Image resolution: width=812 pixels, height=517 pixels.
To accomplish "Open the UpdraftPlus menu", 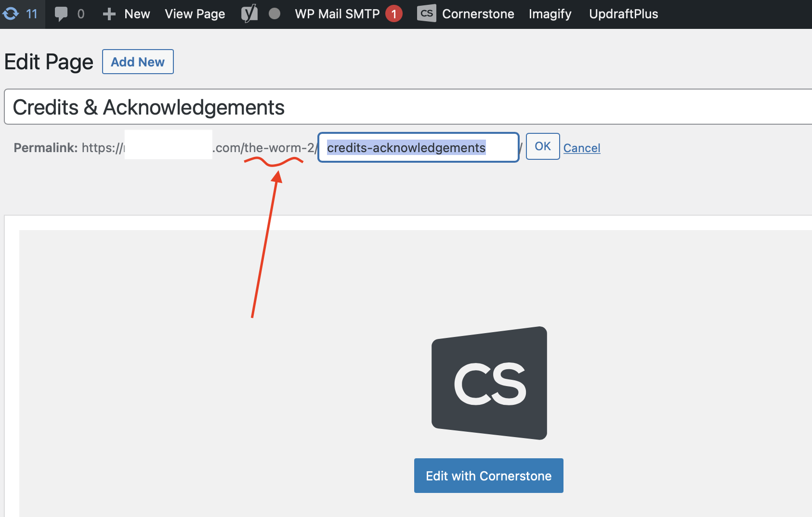I will click(623, 14).
